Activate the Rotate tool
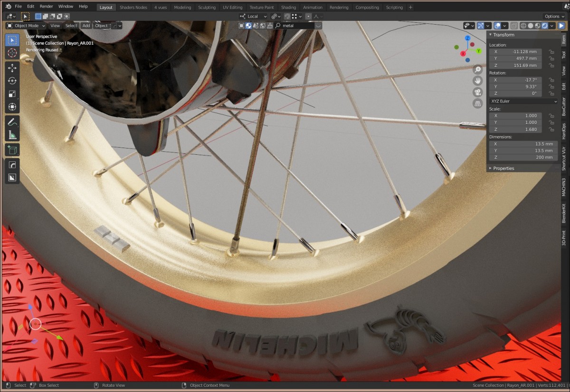 (x=12, y=81)
